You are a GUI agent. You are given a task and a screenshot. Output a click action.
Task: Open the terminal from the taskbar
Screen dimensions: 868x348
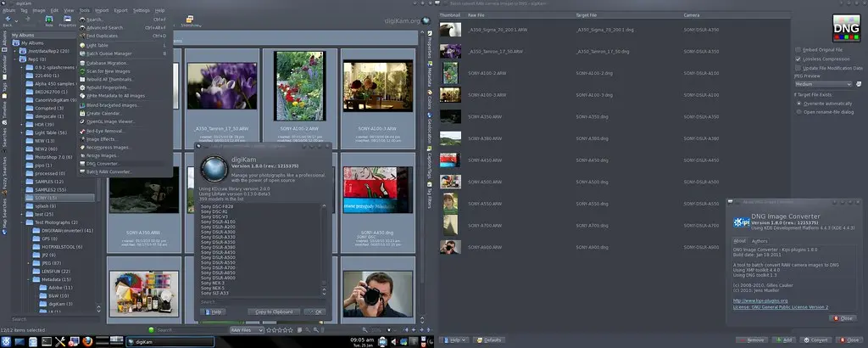pyautogui.click(x=47, y=341)
